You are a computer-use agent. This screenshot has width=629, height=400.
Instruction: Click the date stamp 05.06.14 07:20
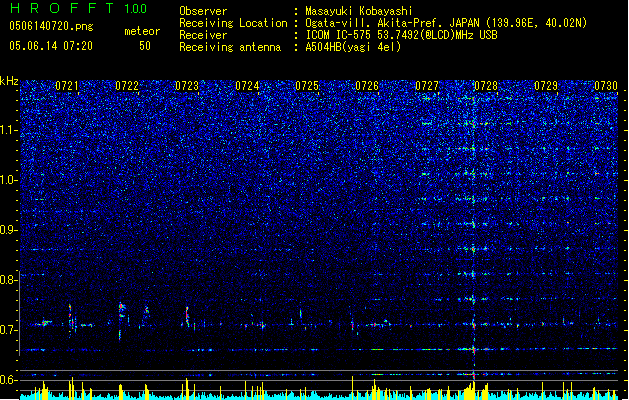(x=51, y=46)
